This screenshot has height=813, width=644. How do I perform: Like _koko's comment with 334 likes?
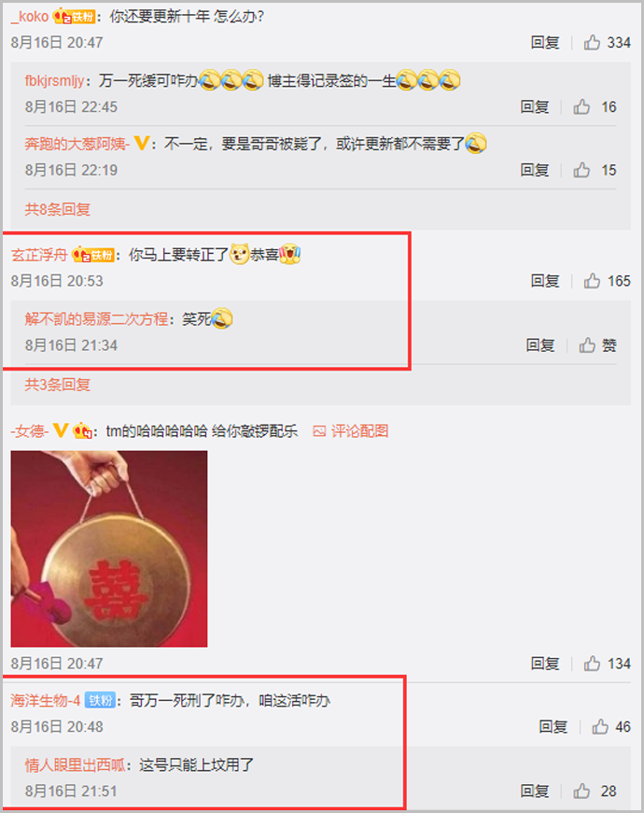click(592, 42)
